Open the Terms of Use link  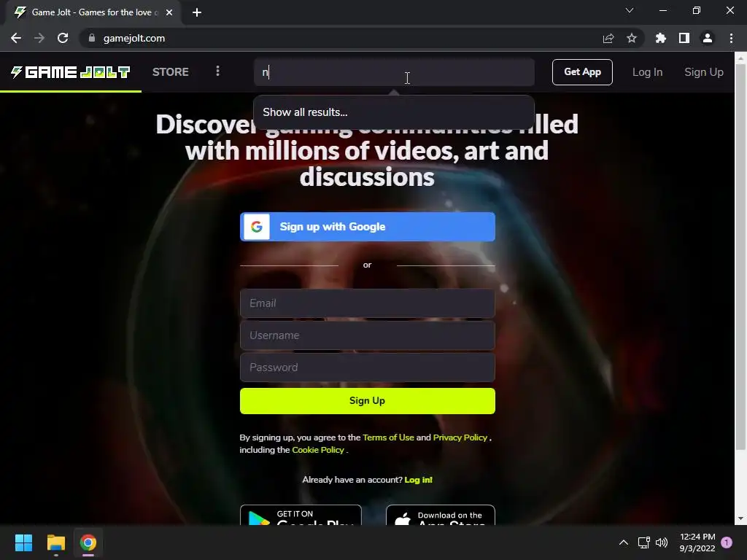[x=388, y=437]
